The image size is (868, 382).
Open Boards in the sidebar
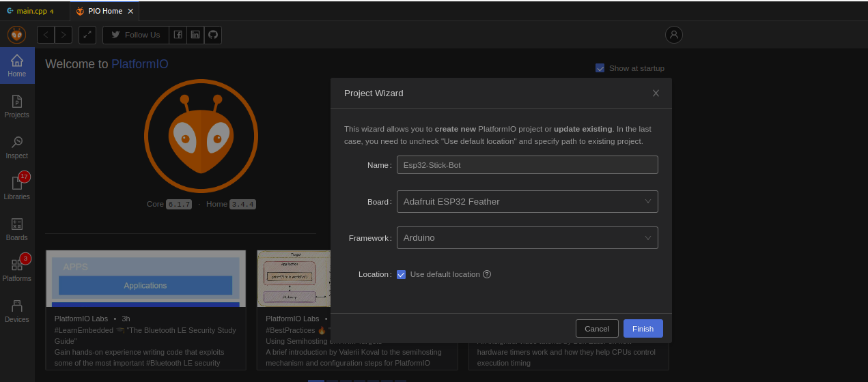tap(17, 229)
